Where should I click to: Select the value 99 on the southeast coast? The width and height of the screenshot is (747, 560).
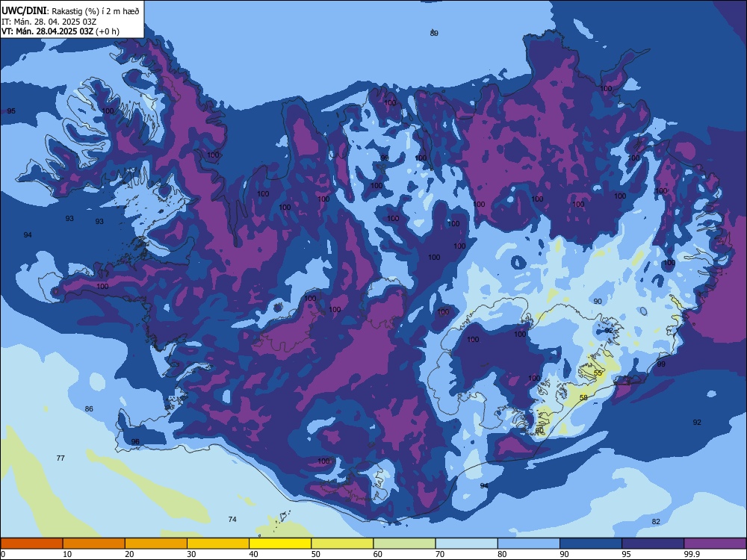click(x=661, y=364)
